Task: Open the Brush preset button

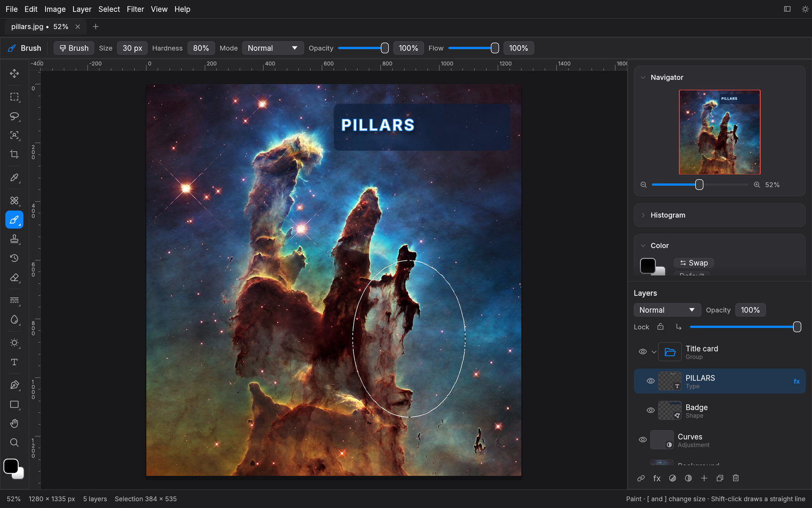Action: pyautogui.click(x=74, y=48)
